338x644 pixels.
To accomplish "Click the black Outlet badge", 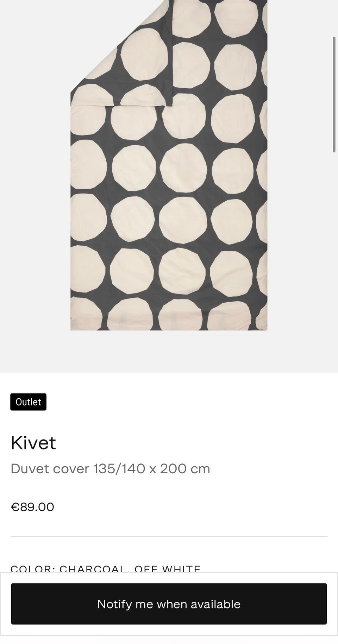I will (28, 402).
